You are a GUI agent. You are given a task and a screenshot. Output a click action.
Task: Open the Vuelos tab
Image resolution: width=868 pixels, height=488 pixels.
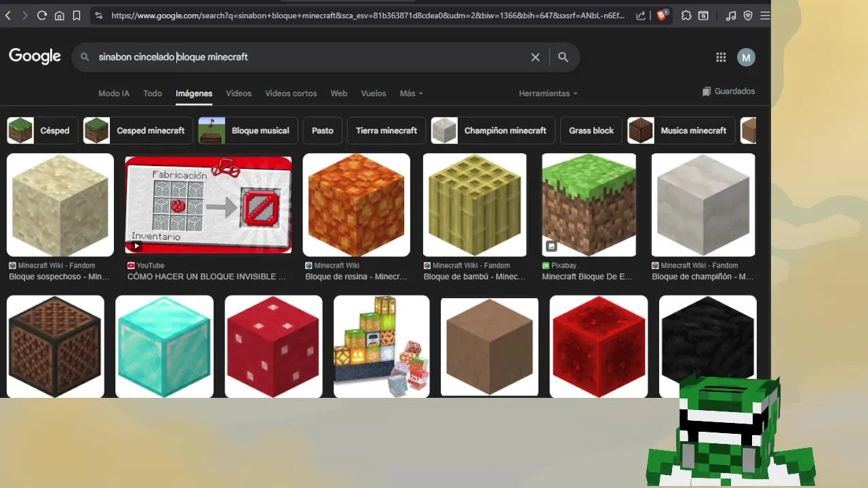click(374, 94)
